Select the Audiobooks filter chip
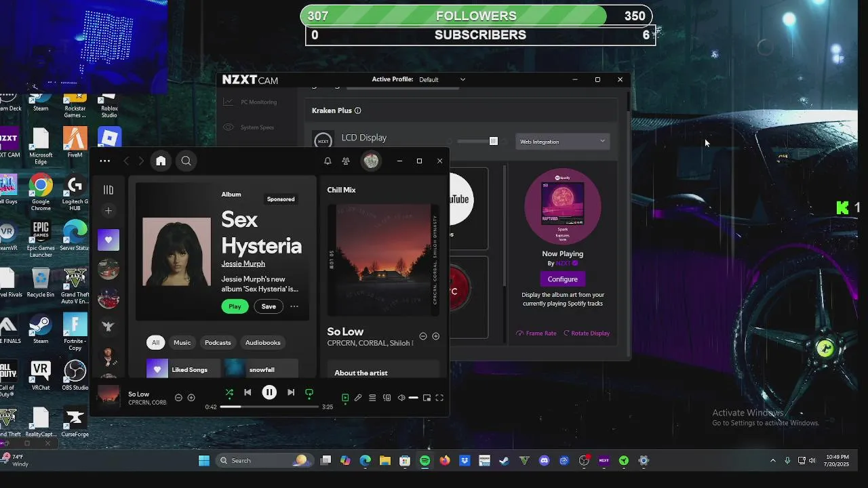Viewport: 868px width, 488px height. pyautogui.click(x=263, y=342)
